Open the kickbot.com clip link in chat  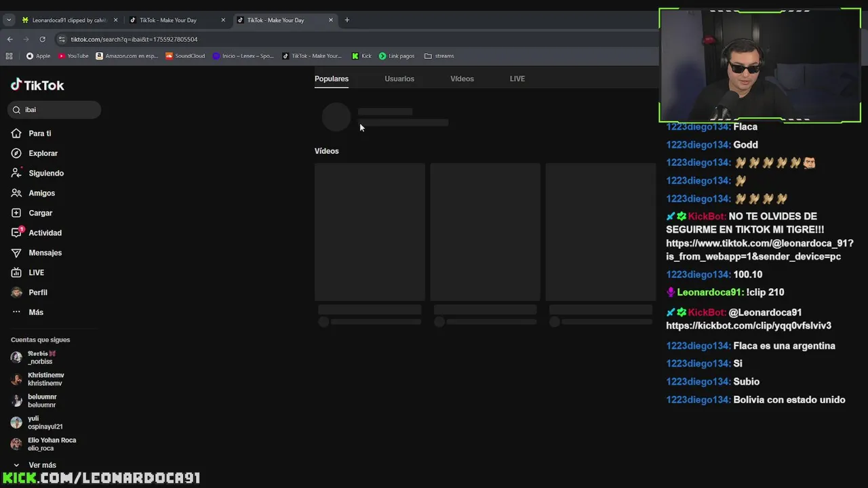(748, 325)
